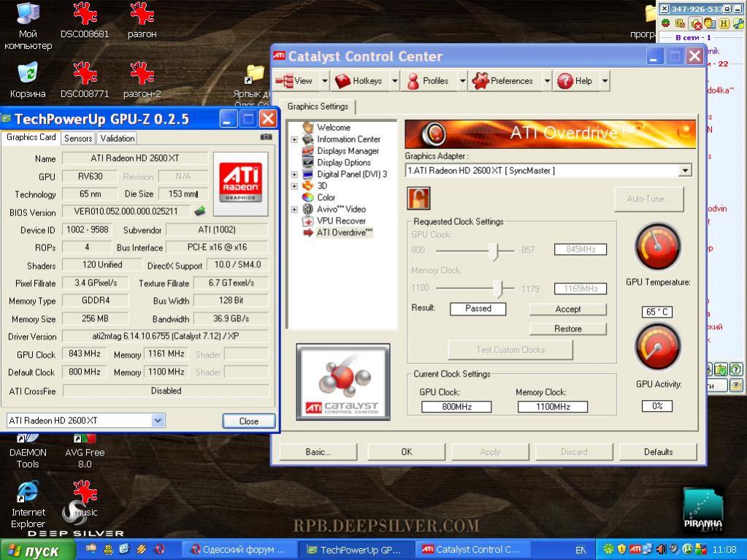Click the speaker volume icon in the system tray
Viewport: 747px width, 560px height.
pyautogui.click(x=661, y=549)
